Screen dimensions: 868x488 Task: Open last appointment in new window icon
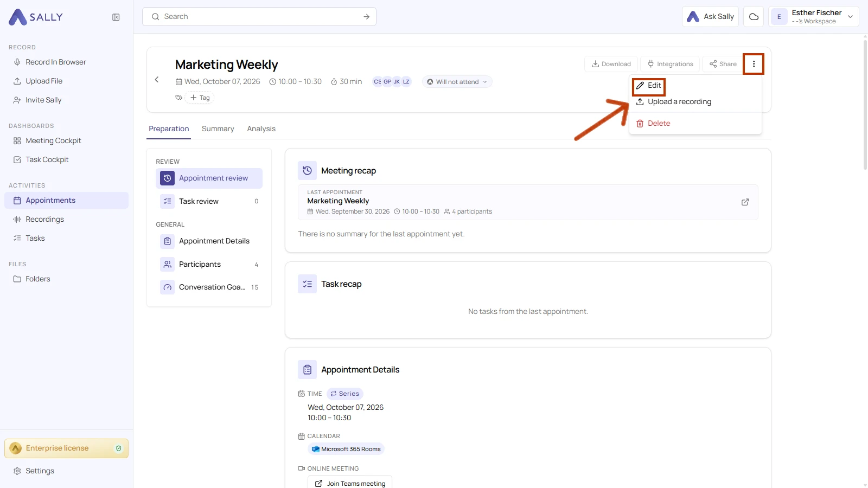point(745,202)
